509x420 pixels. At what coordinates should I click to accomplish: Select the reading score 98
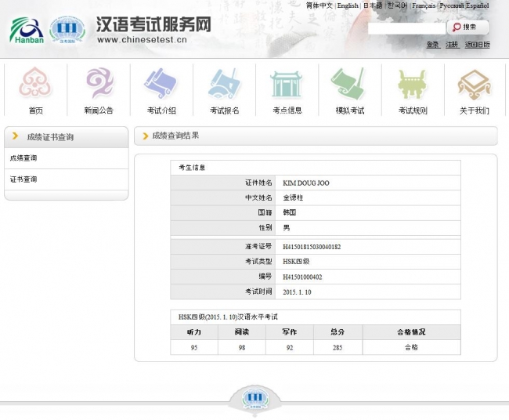(x=242, y=348)
